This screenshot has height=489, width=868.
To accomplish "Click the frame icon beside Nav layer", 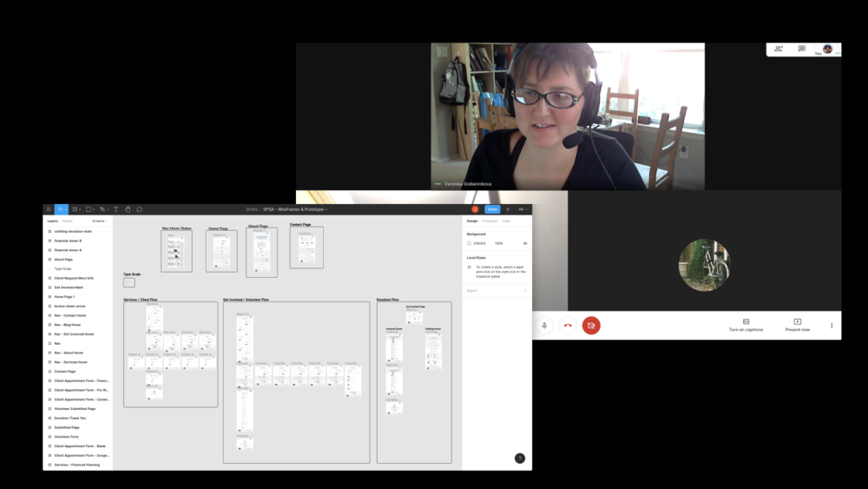I will click(49, 343).
